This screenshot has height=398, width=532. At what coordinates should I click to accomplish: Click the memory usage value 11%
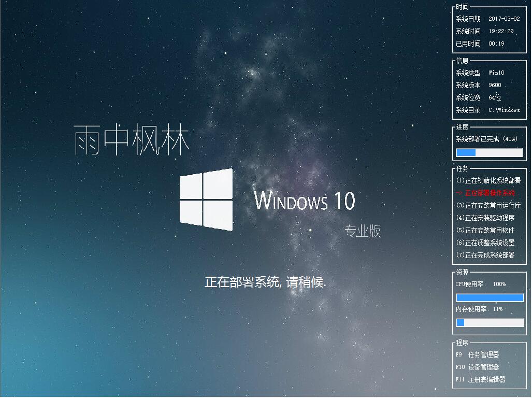point(498,309)
